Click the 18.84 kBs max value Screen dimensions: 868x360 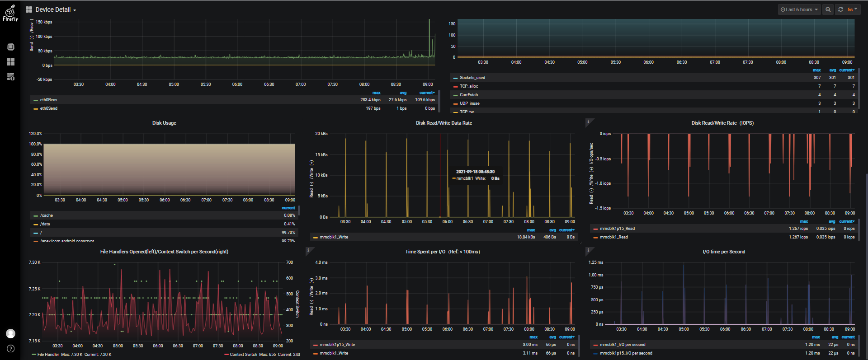coord(526,237)
